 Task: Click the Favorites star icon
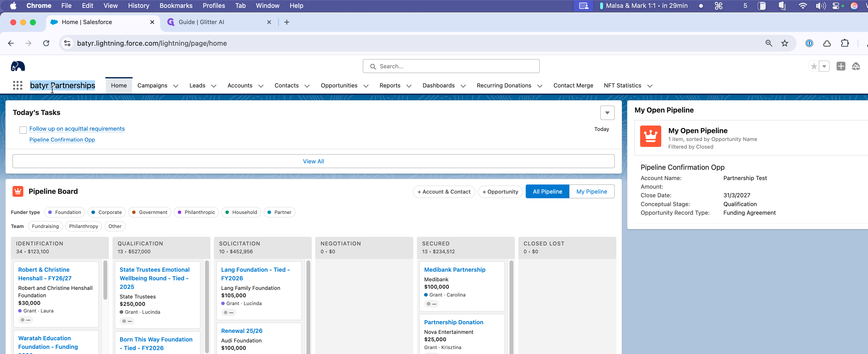coord(814,66)
